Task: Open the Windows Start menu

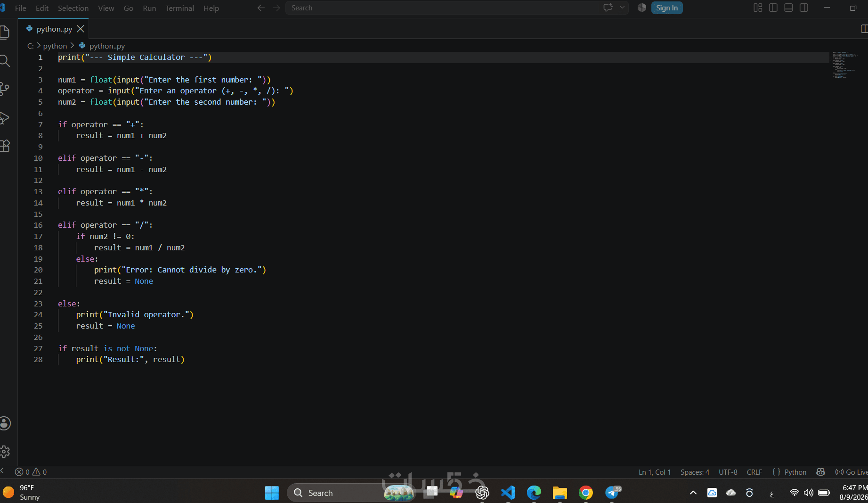Action: [272, 493]
